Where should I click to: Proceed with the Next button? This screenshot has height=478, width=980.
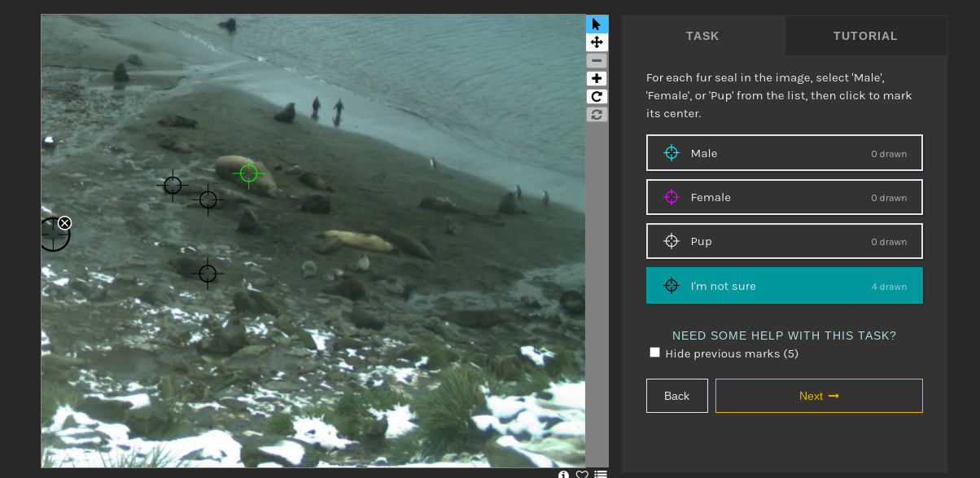(x=819, y=396)
